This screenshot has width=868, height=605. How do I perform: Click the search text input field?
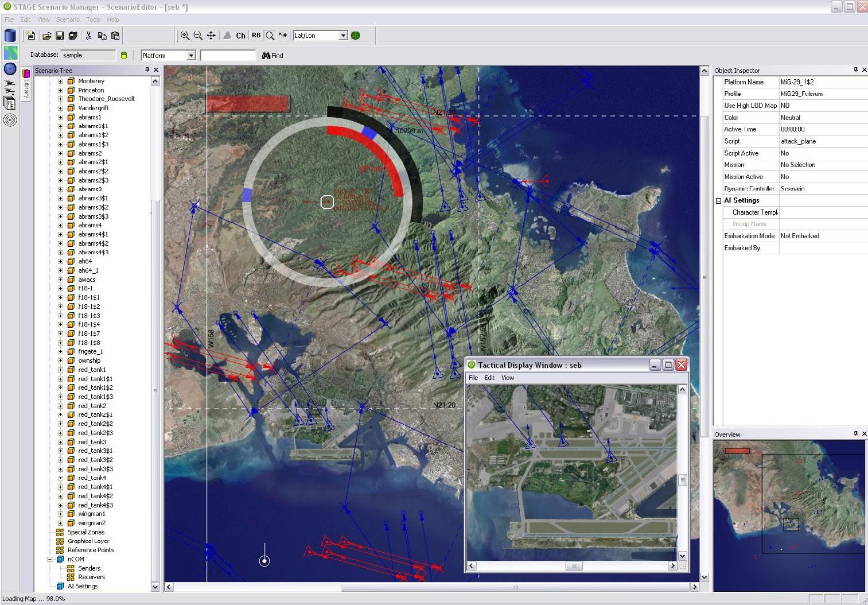point(228,56)
